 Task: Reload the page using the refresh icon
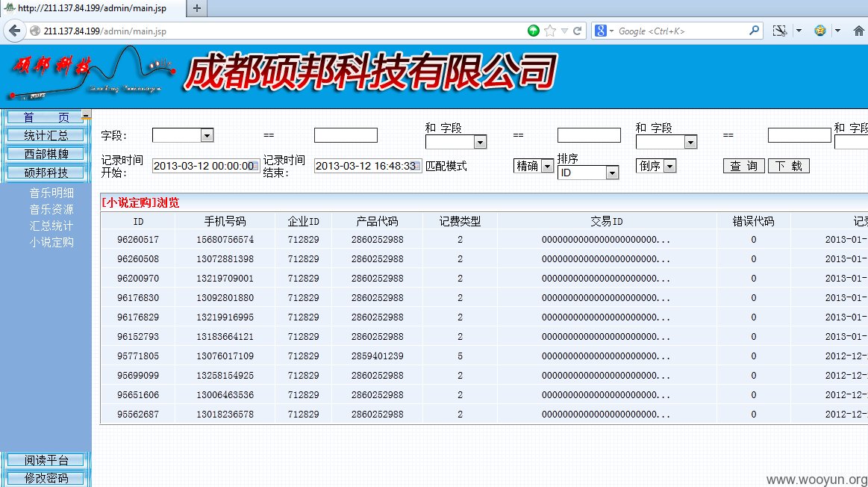[x=578, y=31]
